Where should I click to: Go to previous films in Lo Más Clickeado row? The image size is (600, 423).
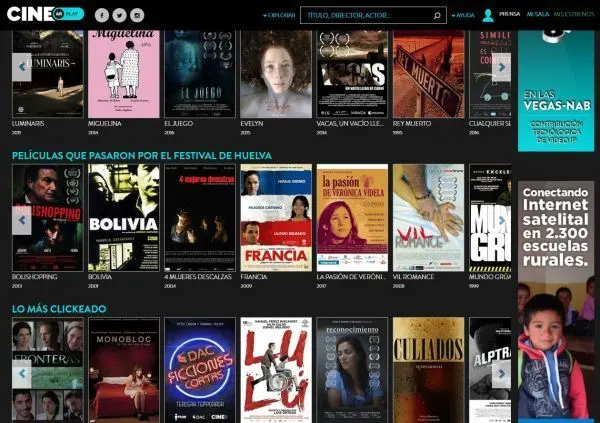[x=22, y=374]
